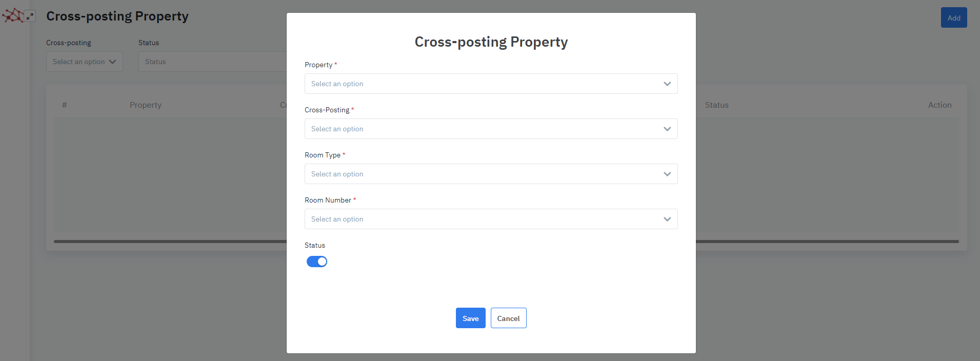Click the Action column header

939,105
